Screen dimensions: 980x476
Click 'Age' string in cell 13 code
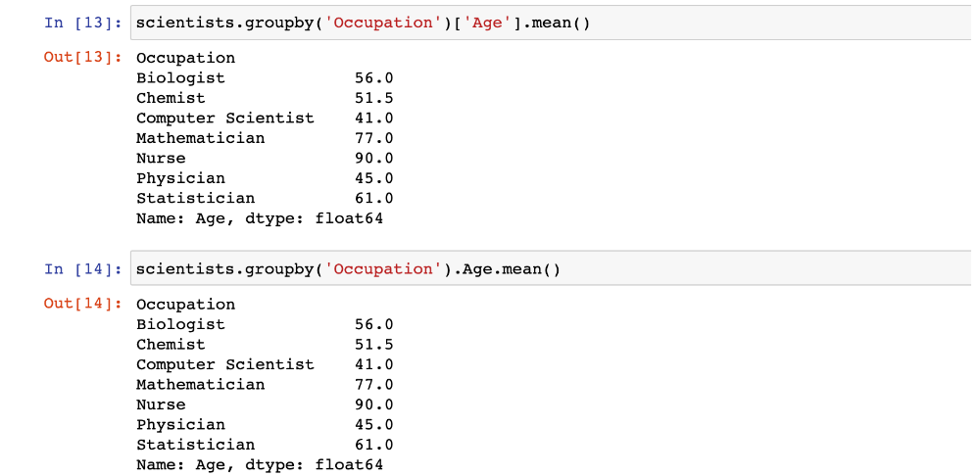[487, 24]
